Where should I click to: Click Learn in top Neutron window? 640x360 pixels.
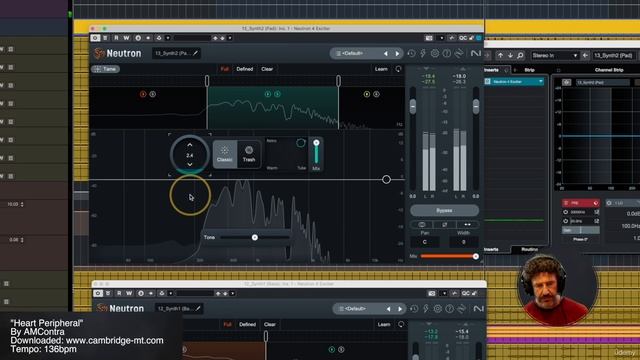tap(381, 69)
